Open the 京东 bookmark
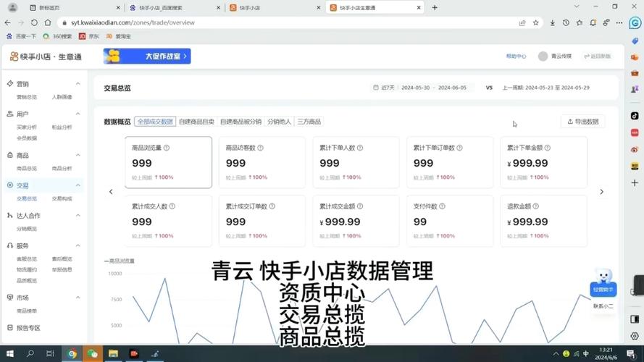Image resolution: width=644 pixels, height=362 pixels. coord(89,36)
